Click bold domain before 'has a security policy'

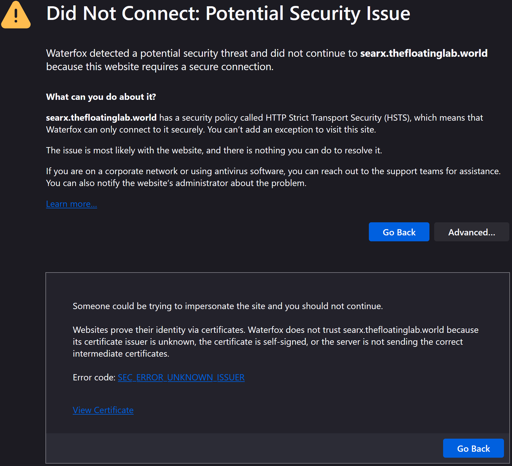tap(101, 118)
